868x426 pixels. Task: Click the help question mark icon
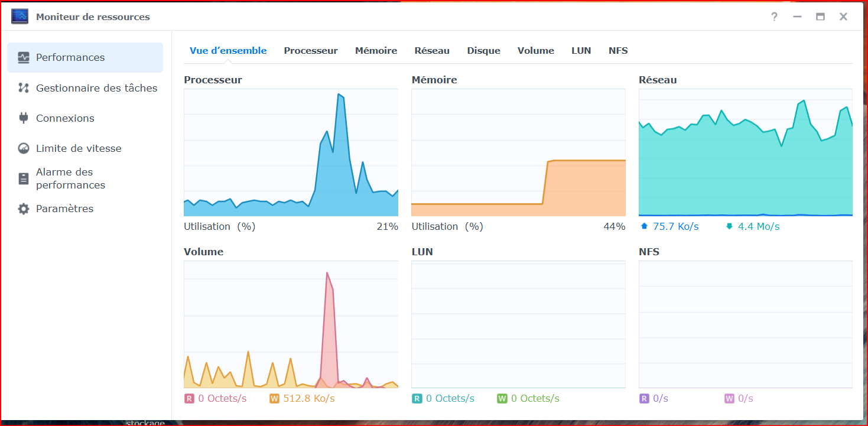point(774,17)
